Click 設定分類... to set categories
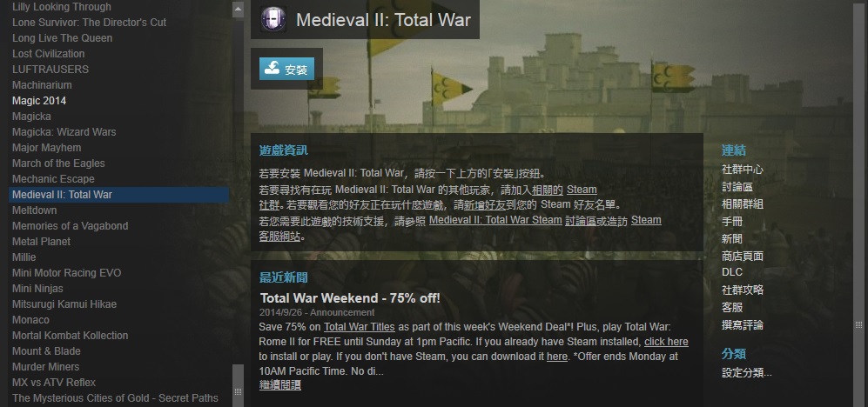The width and height of the screenshot is (868, 407). tap(747, 373)
